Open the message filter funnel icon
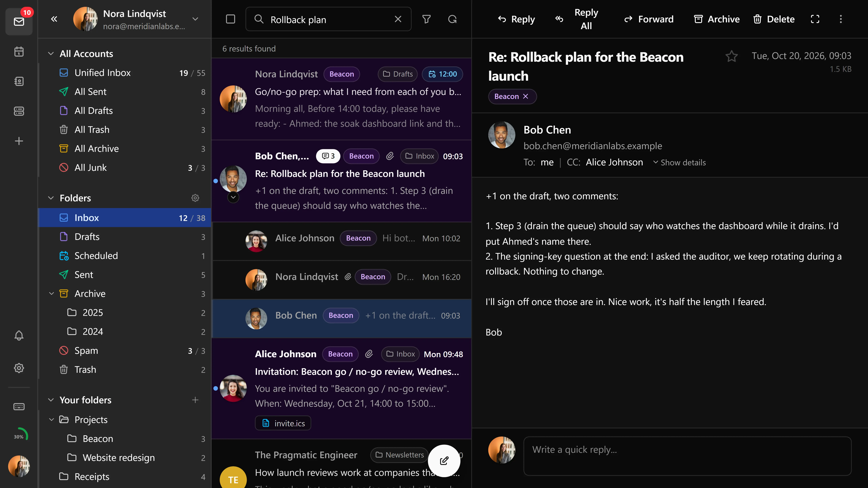Image resolution: width=868 pixels, height=488 pixels. point(426,19)
